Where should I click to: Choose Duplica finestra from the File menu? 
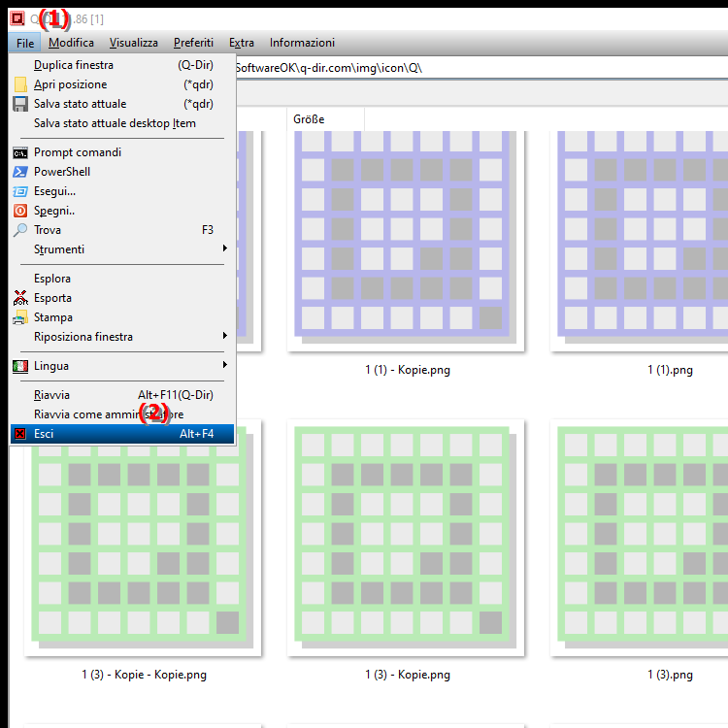[122, 65]
